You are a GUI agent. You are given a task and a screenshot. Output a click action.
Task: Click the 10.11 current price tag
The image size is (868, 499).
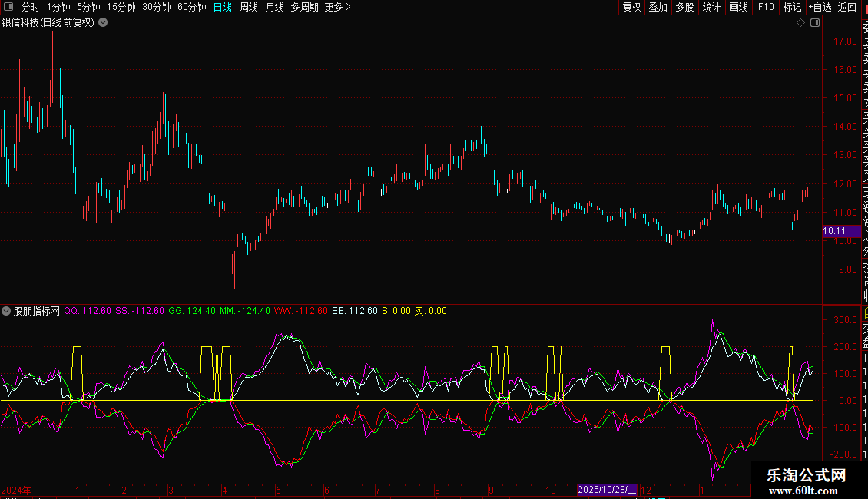(841, 231)
